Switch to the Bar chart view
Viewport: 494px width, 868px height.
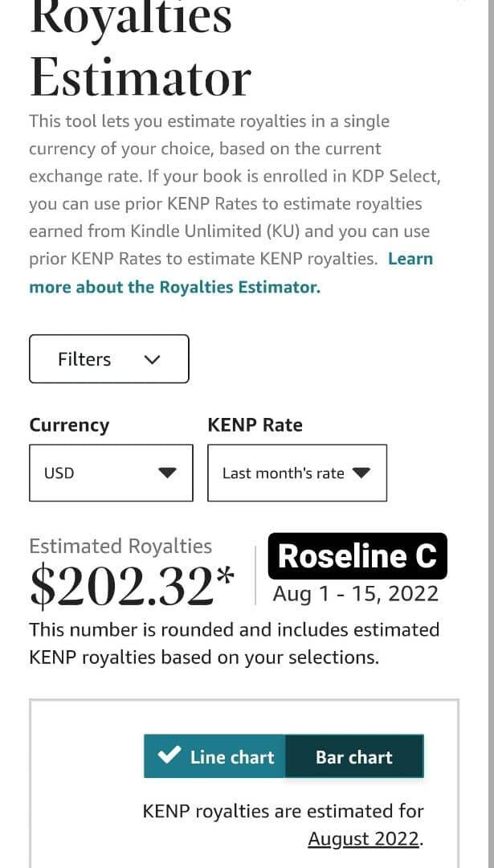point(354,757)
